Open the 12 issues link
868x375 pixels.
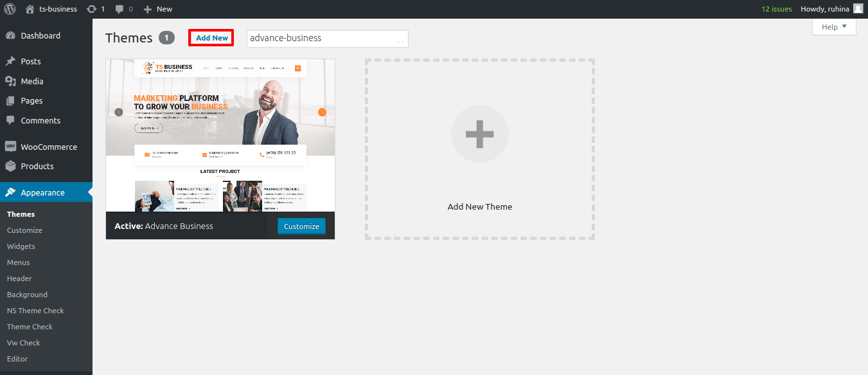pos(776,9)
